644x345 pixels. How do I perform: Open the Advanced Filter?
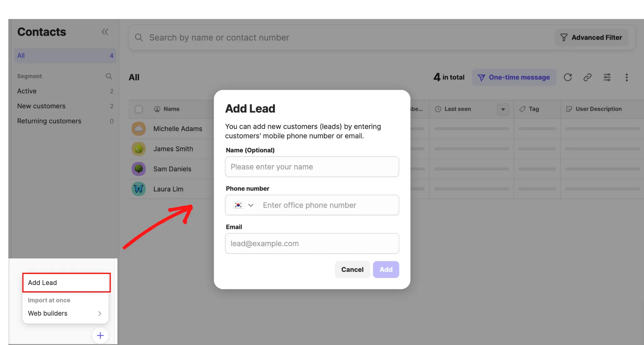coord(591,38)
